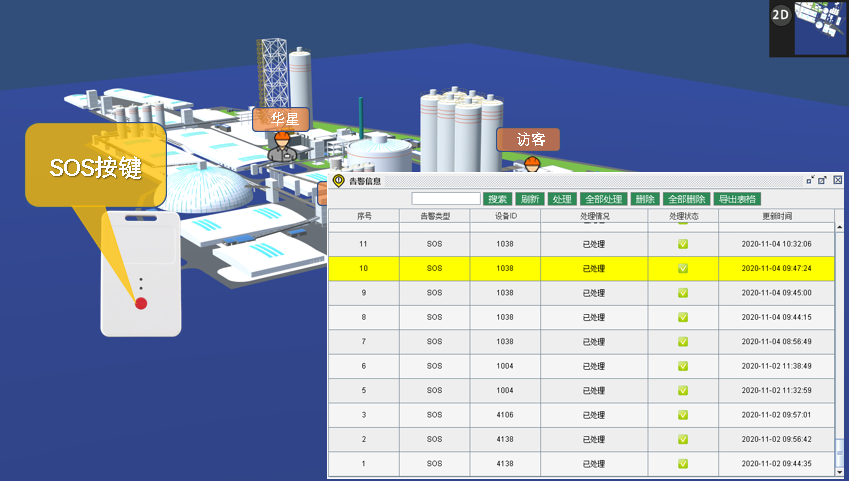
Task: Switch to 2D map view
Action: click(x=781, y=15)
